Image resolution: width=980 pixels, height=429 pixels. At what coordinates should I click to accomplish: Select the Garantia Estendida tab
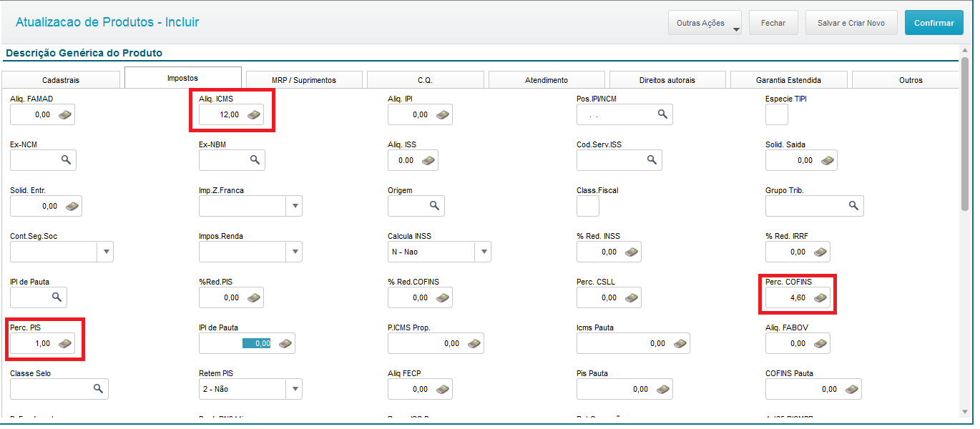click(788, 80)
